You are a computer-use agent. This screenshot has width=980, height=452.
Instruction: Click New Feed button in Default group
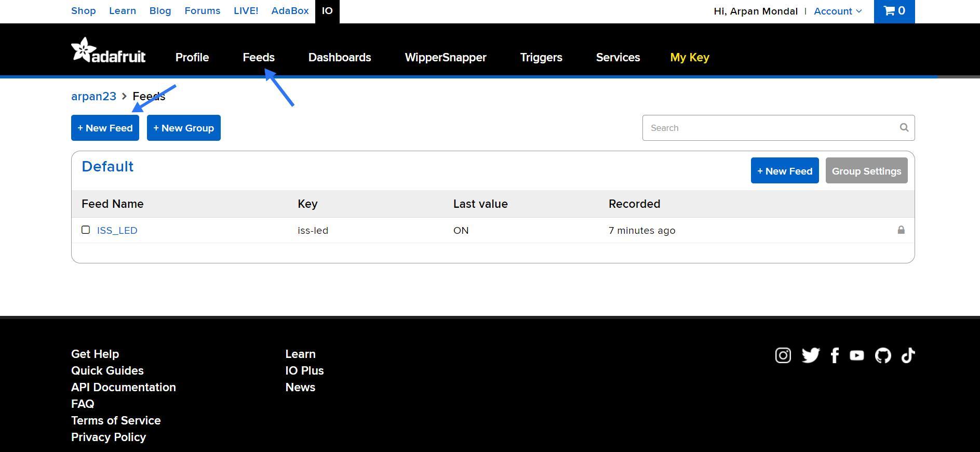785,170
